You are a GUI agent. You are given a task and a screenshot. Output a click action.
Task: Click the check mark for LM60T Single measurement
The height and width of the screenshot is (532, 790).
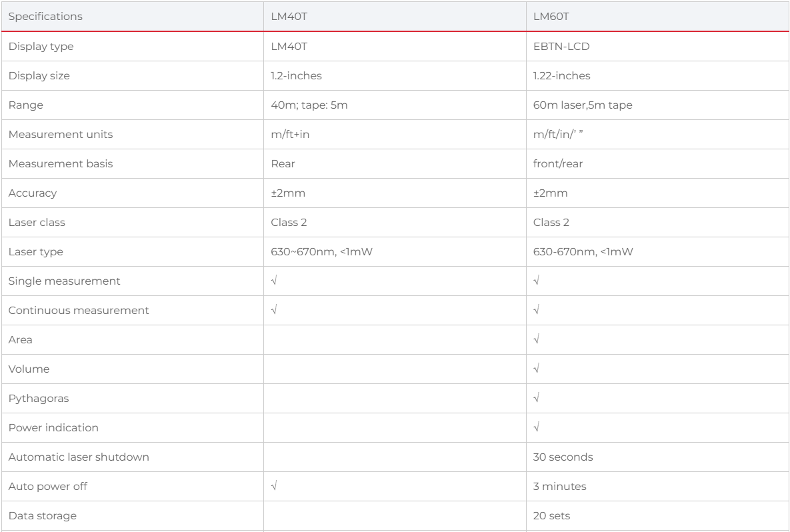537,281
